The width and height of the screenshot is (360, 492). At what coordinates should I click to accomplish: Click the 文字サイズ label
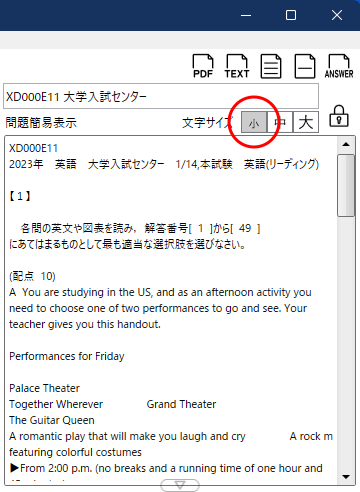coord(207,123)
